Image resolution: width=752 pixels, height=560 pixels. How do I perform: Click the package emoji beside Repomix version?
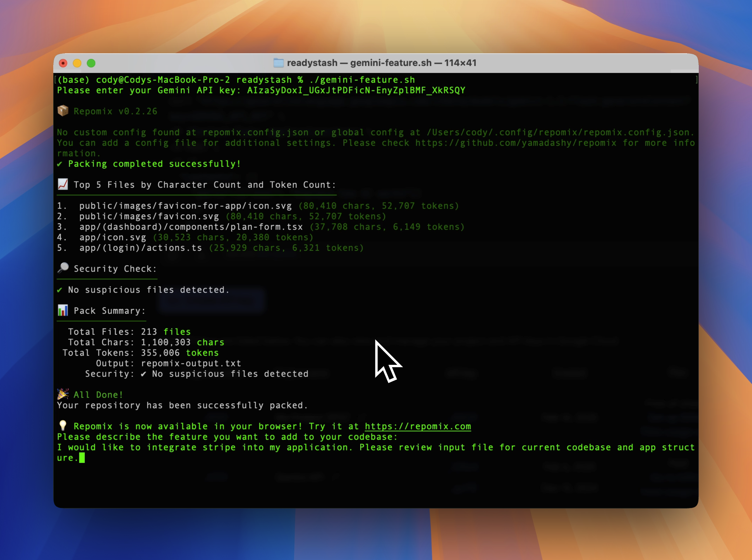tap(63, 111)
